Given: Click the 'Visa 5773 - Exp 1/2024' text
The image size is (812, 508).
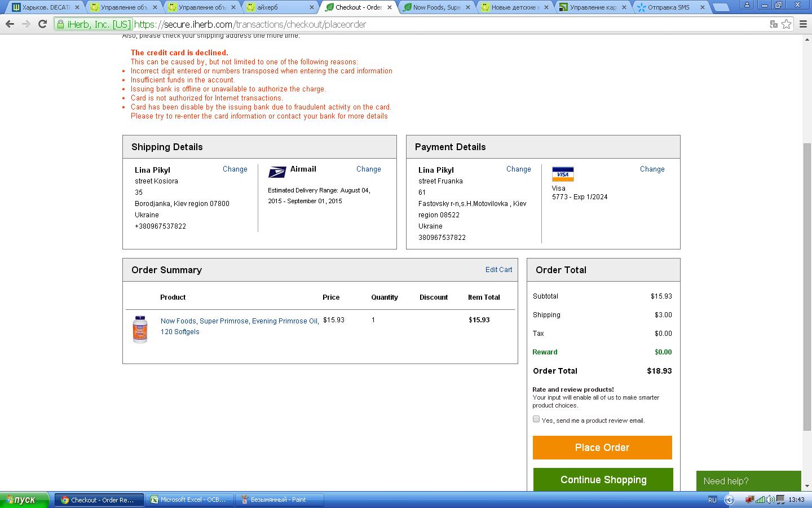Looking at the screenshot, I should click(x=580, y=192).
